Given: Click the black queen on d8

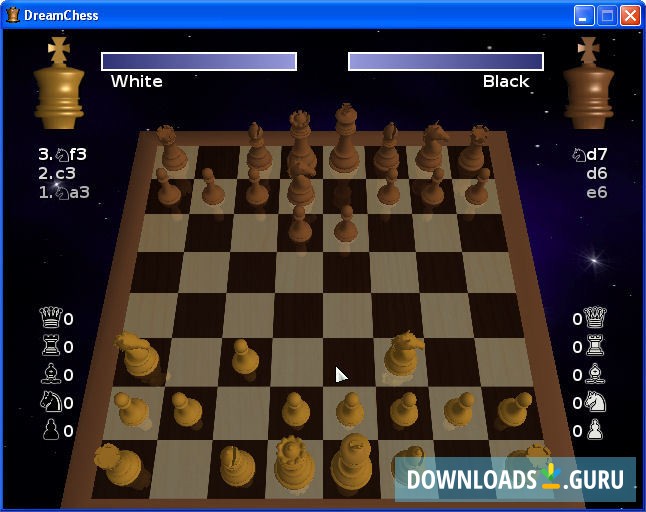Looking at the screenshot, I should point(301,138).
